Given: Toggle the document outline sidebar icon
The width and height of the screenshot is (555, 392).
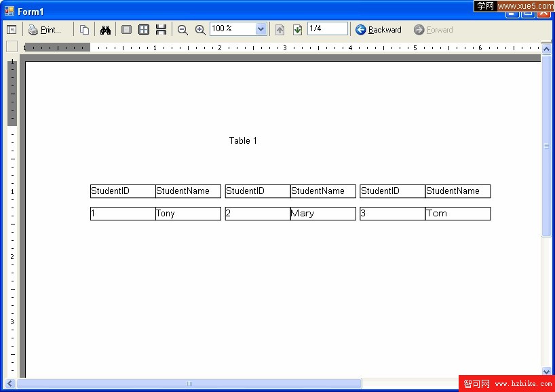Looking at the screenshot, I should pos(12,30).
